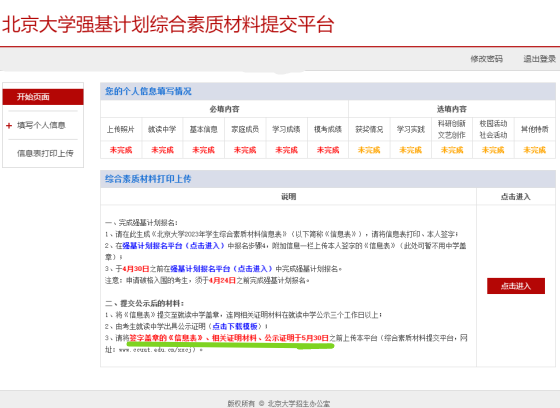Click the red 4月24日 deadline text
This screenshot has height=408, width=560.
222,280
